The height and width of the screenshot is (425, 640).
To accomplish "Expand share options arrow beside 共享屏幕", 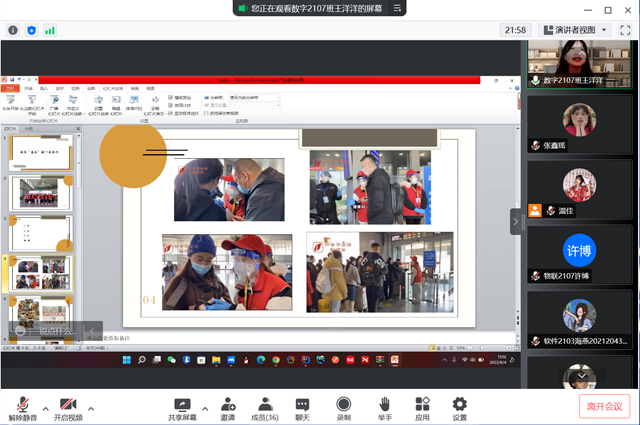I will click(x=205, y=408).
